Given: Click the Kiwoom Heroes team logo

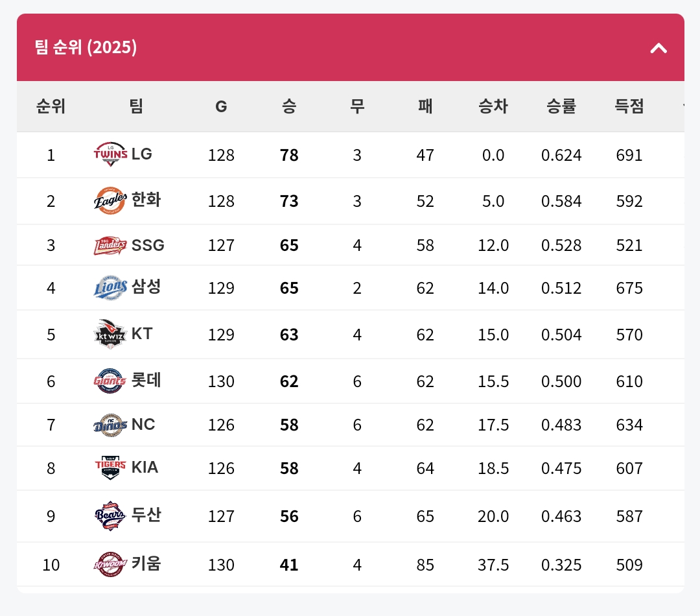Looking at the screenshot, I should (110, 563).
